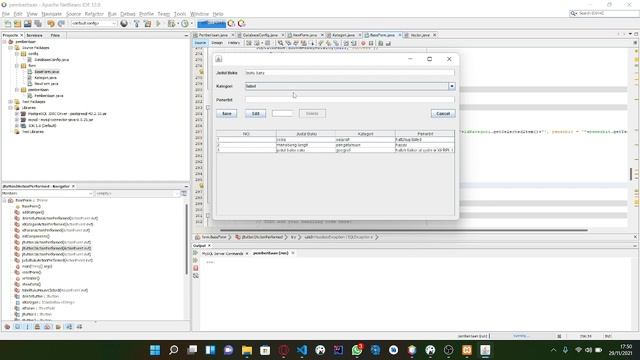Open XAMPP from the taskbar
The image size is (640, 360).
[x=467, y=350]
